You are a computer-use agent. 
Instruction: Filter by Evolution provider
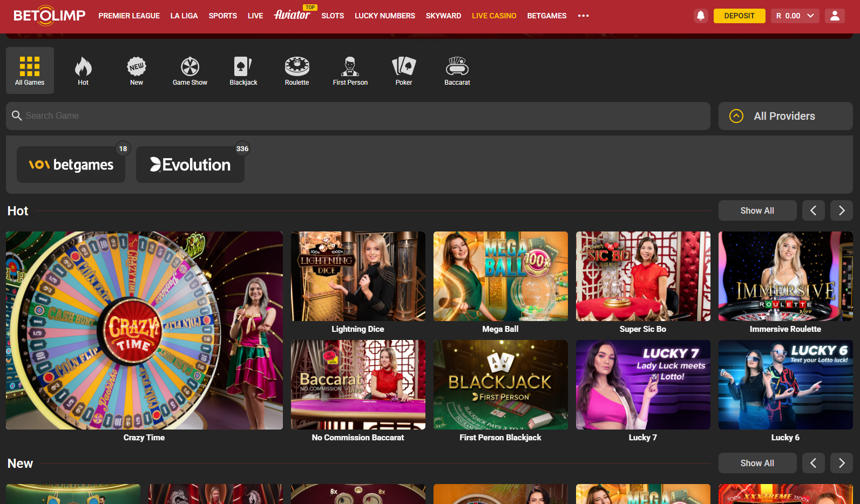[x=190, y=165]
